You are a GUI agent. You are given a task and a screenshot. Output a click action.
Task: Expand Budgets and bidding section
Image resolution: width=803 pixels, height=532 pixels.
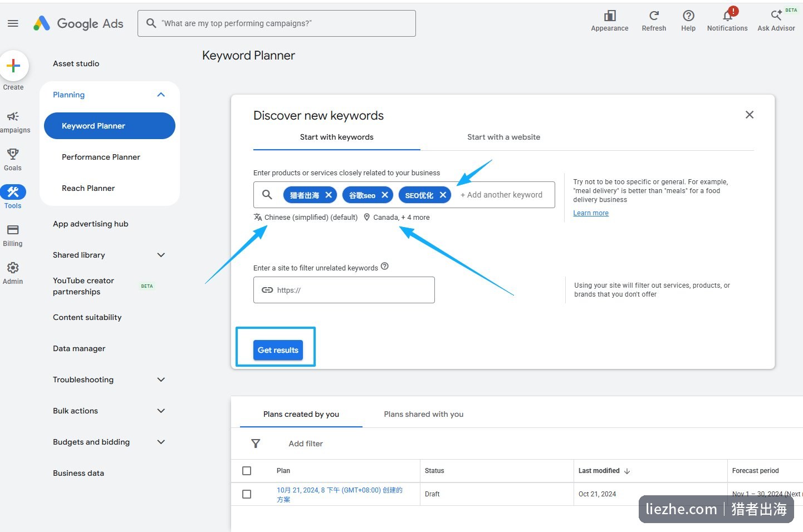[161, 442]
